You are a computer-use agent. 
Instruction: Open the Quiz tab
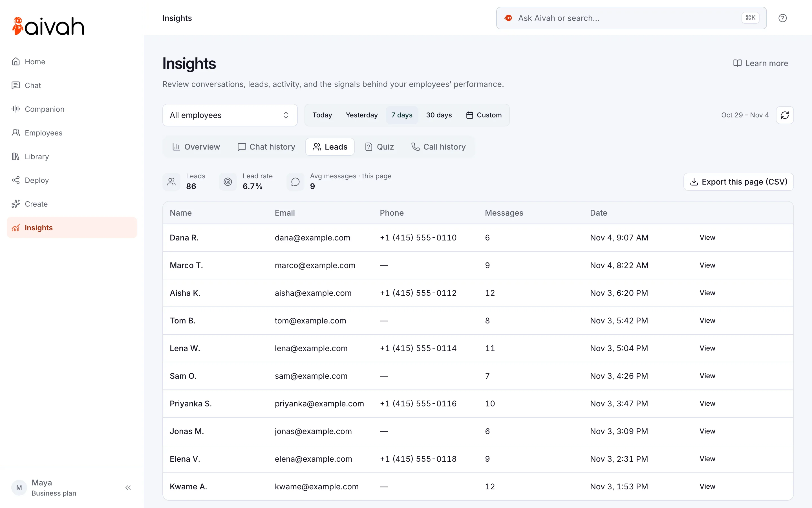[x=379, y=147]
